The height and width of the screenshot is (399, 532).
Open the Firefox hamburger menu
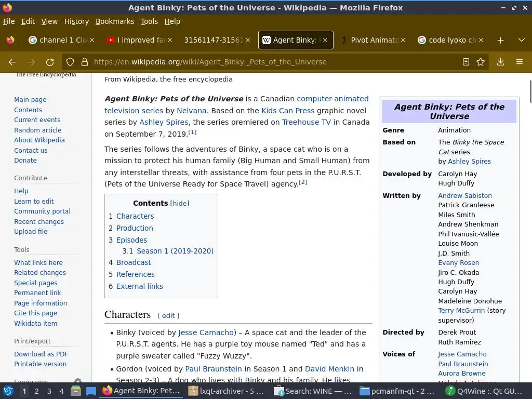click(520, 62)
